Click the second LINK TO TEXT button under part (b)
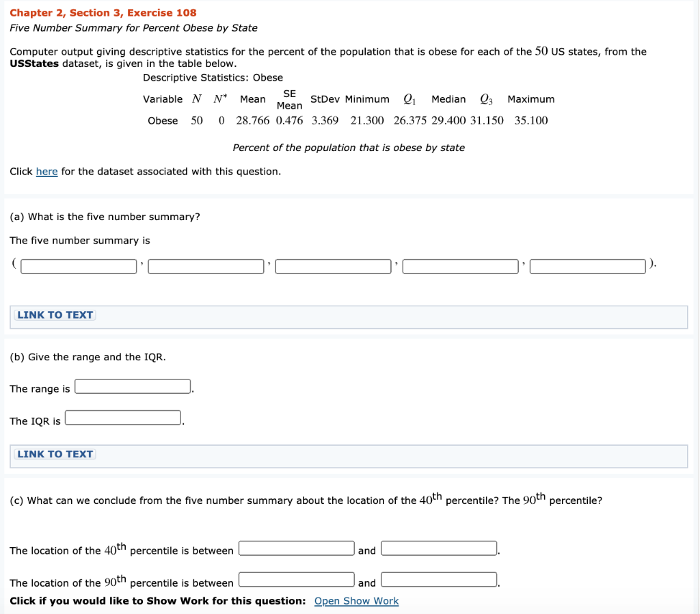 [54, 453]
